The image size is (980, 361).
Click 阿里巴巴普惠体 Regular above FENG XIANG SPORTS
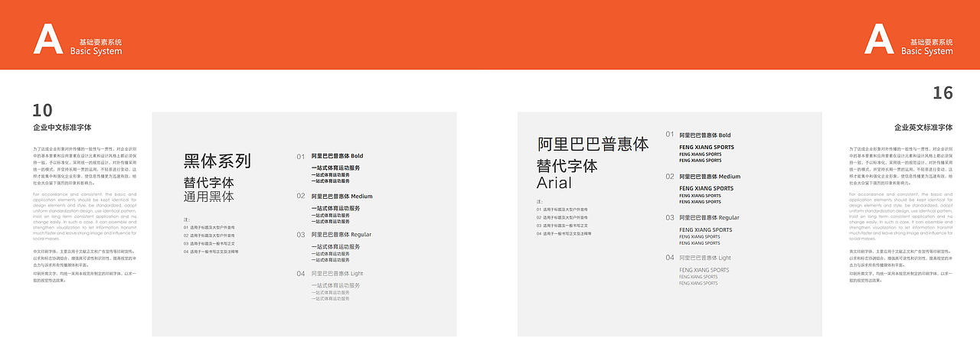click(x=709, y=217)
